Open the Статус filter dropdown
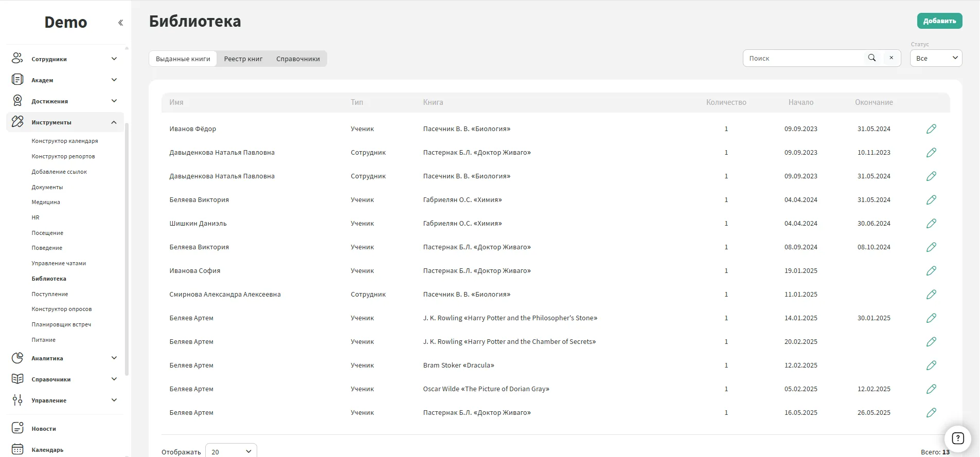The height and width of the screenshot is (457, 980). 936,58
